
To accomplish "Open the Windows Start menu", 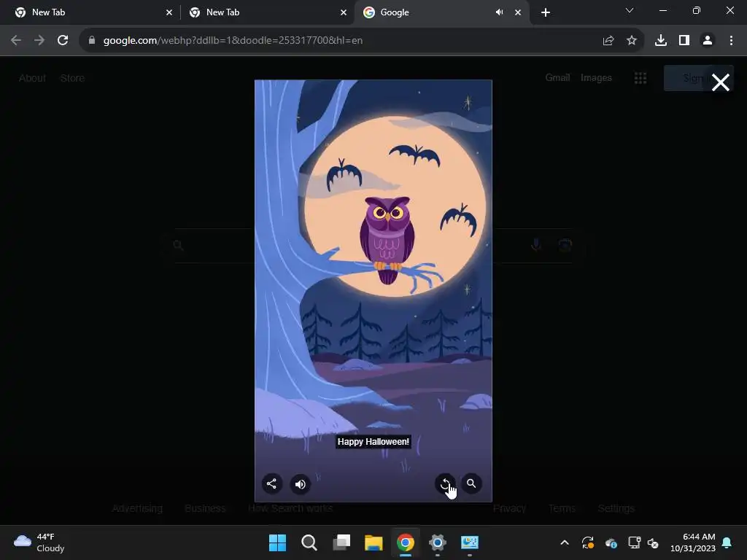I will click(x=277, y=542).
